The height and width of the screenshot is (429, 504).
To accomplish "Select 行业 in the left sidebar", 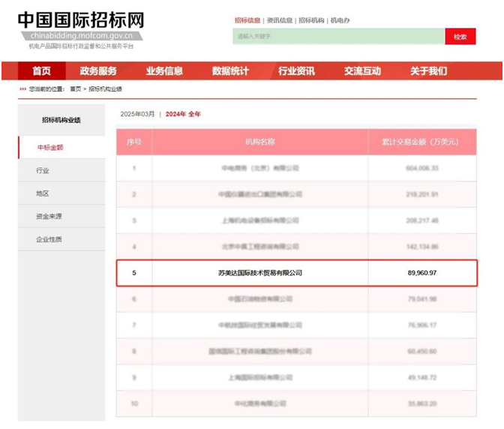I will (x=43, y=170).
